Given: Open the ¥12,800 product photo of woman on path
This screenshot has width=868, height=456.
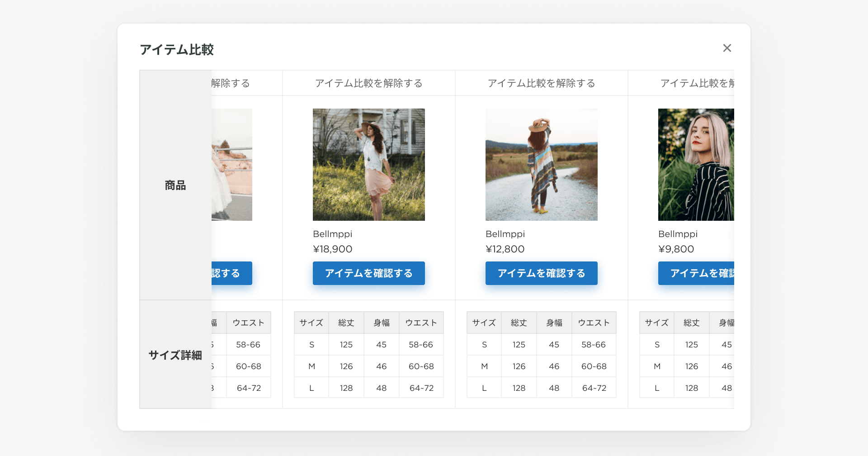Looking at the screenshot, I should click(542, 165).
